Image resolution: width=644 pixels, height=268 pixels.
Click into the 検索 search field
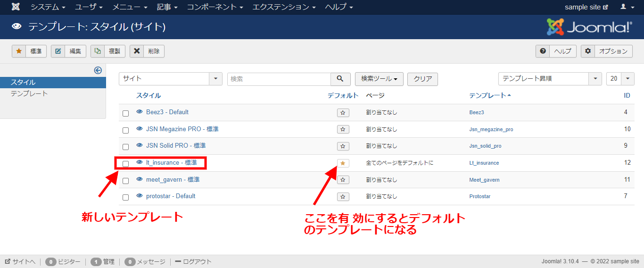pyautogui.click(x=279, y=79)
